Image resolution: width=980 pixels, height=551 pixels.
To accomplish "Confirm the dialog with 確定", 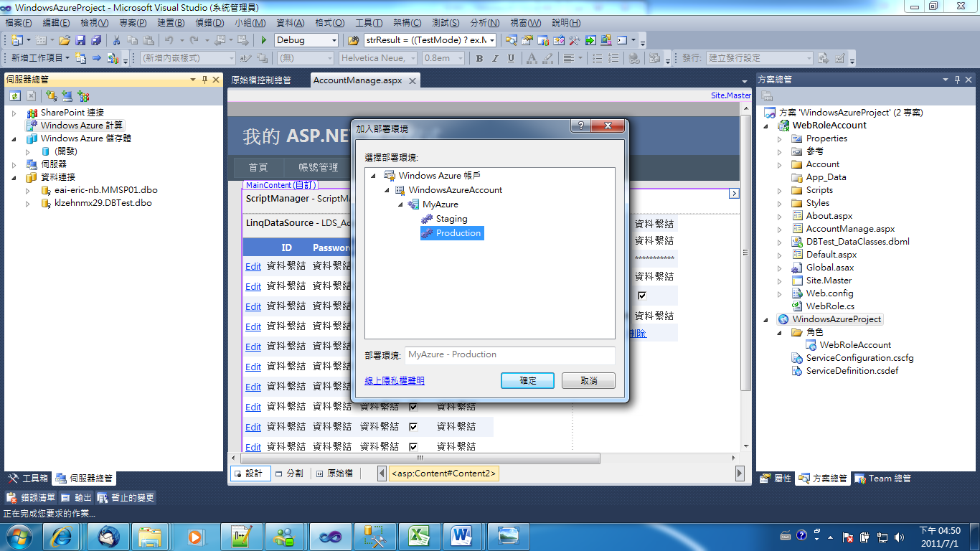I will [x=527, y=380].
